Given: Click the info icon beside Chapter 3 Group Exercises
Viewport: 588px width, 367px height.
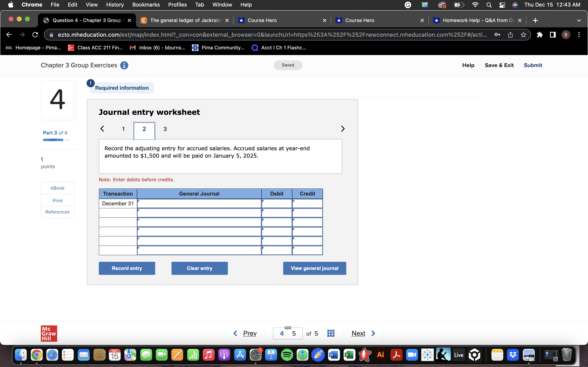Looking at the screenshot, I should pos(124,65).
